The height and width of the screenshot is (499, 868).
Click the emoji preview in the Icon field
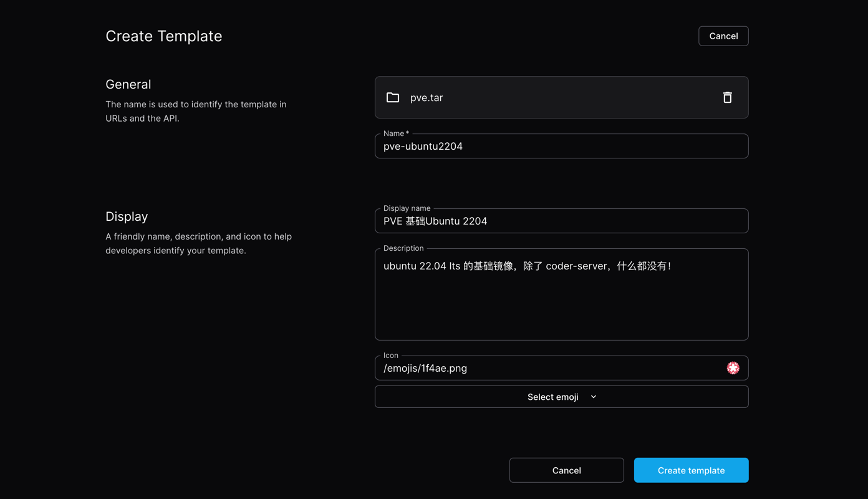click(x=733, y=368)
